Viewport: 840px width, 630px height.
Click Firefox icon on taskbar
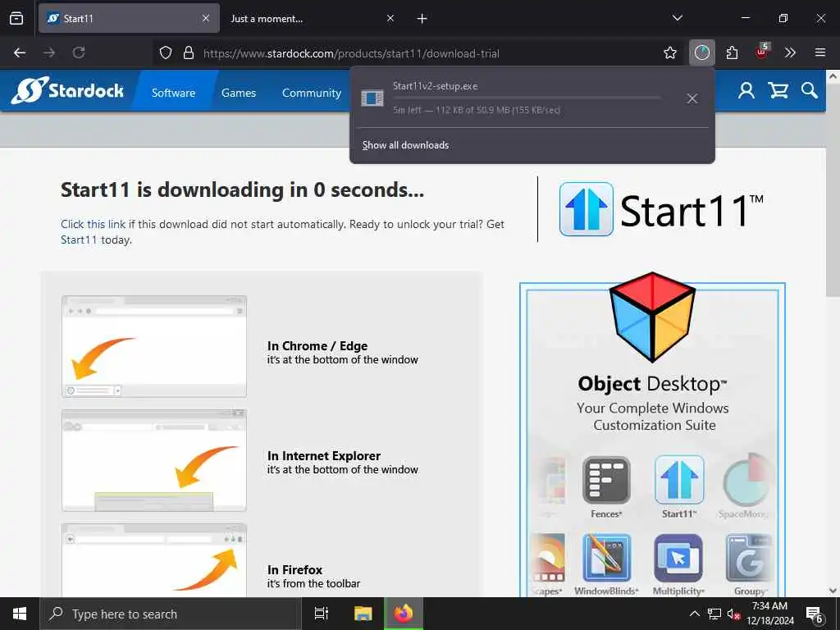(404, 614)
